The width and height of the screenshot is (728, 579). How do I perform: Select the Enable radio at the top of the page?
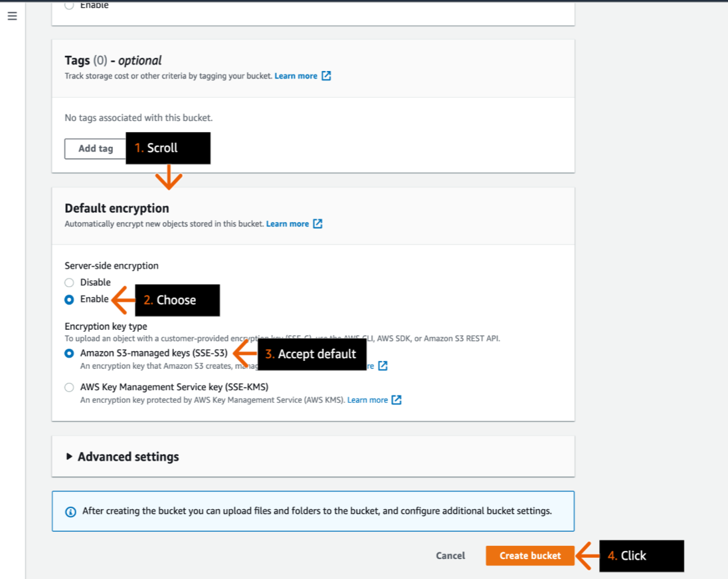(x=69, y=5)
